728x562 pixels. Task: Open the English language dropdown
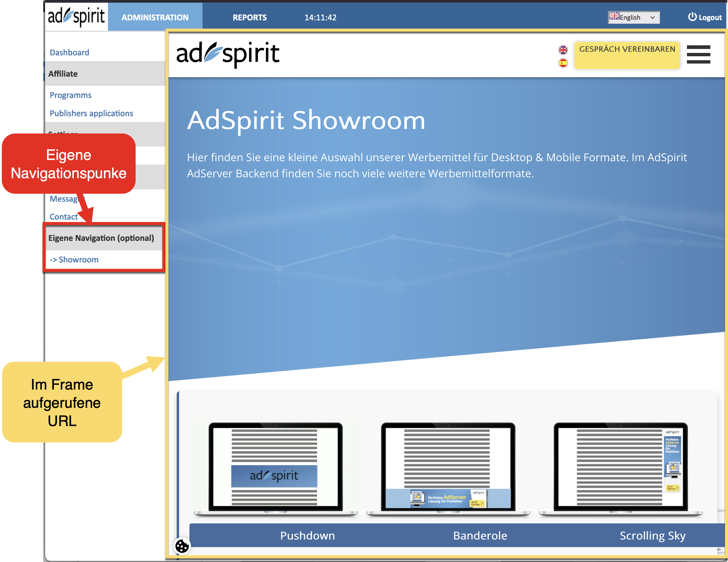[634, 17]
